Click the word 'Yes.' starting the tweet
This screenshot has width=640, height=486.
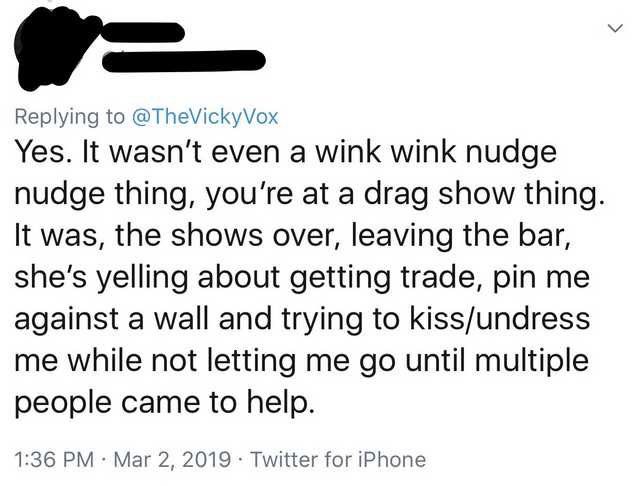45,152
